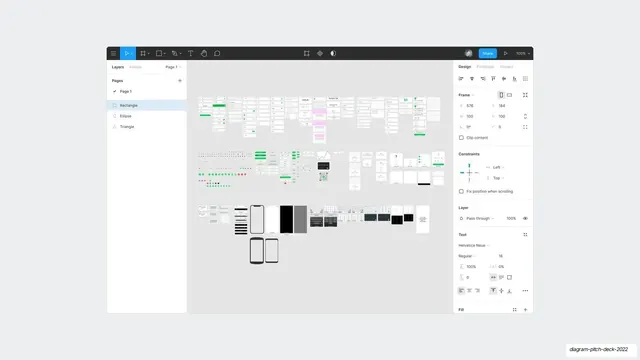Select the Frame tool
The width and height of the screenshot is (640, 360).
click(143, 53)
